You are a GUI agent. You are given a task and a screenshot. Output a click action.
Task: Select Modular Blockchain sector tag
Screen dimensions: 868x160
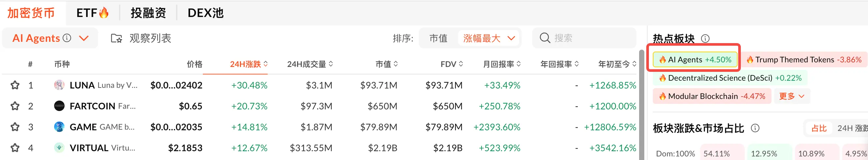712,96
